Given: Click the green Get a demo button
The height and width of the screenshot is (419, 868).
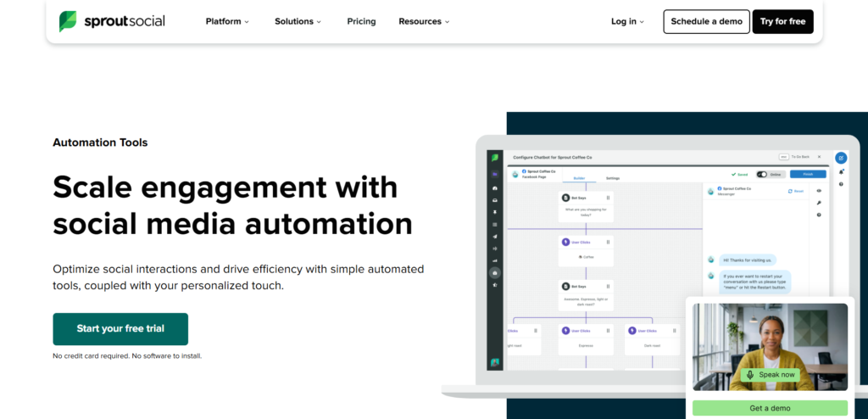Looking at the screenshot, I should pyautogui.click(x=770, y=408).
